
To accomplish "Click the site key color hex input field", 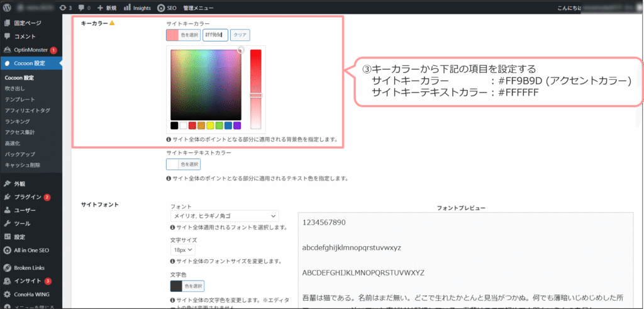I will pos(215,35).
